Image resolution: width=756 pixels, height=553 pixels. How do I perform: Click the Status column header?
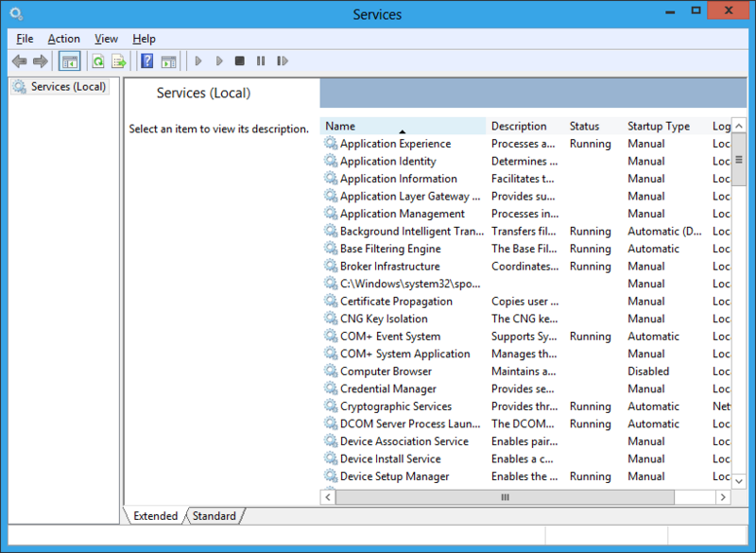click(x=584, y=126)
